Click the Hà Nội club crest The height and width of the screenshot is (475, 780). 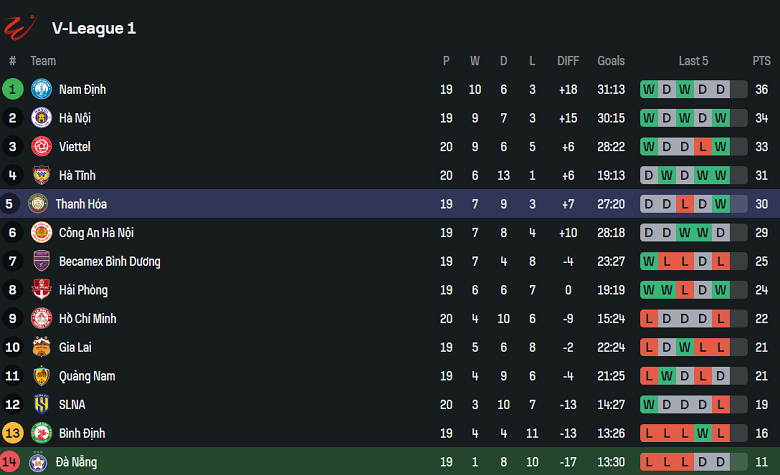click(x=41, y=118)
